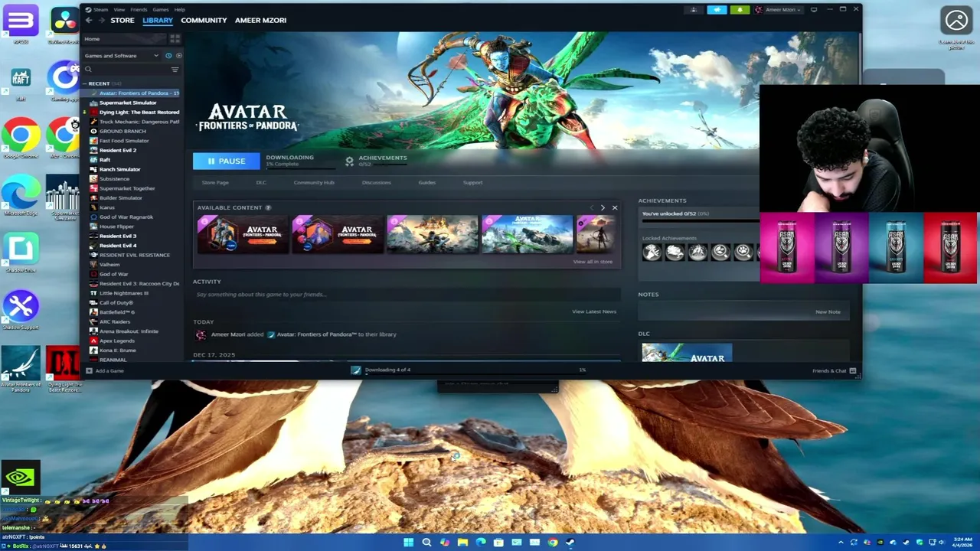The width and height of the screenshot is (980, 551).
Task: Switch library to grid collections view icon
Action: 175,38
